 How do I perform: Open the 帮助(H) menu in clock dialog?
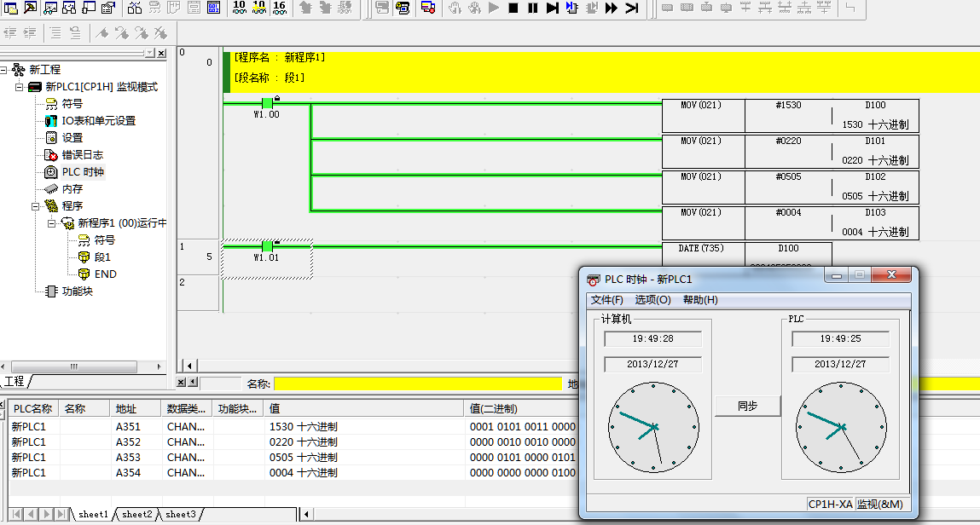point(700,300)
